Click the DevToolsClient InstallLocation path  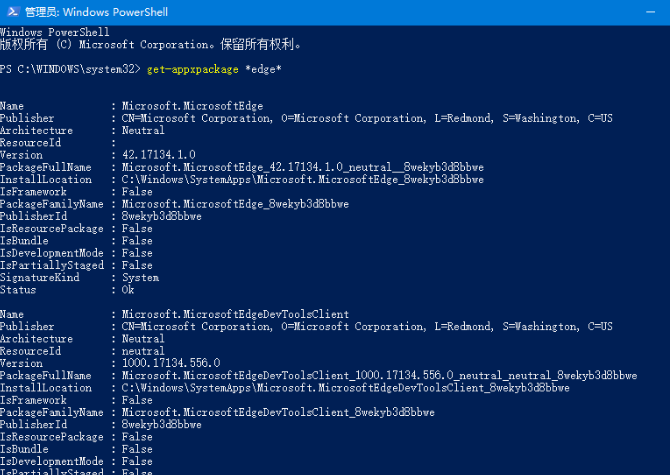point(346,388)
